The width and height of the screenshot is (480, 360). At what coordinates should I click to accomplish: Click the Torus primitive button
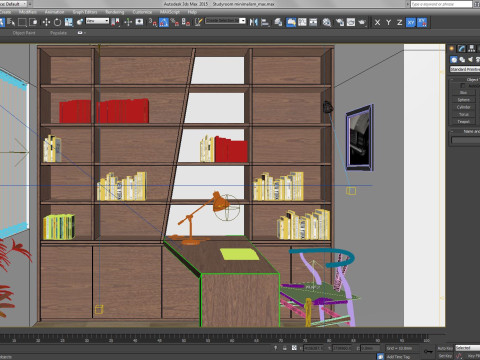point(464,115)
